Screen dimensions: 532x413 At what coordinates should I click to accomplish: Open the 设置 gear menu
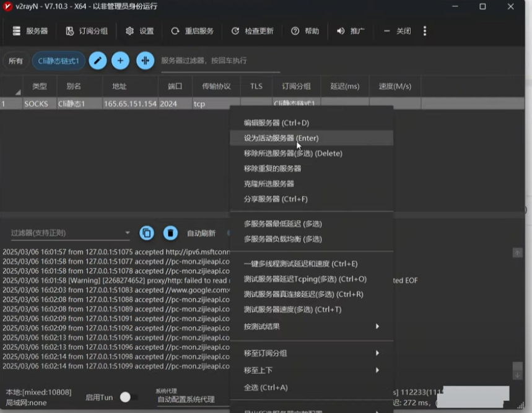pyautogui.click(x=139, y=31)
